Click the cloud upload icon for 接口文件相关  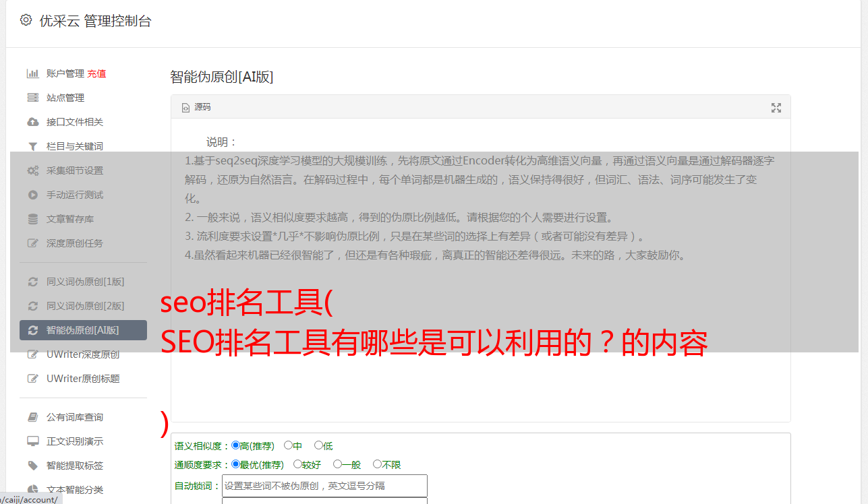point(32,122)
